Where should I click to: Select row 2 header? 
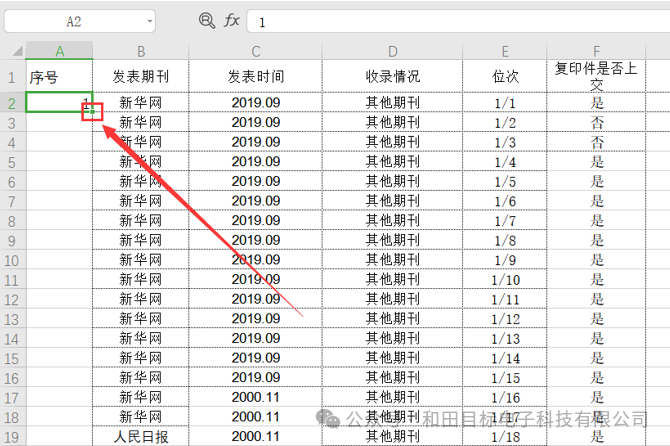(12, 103)
